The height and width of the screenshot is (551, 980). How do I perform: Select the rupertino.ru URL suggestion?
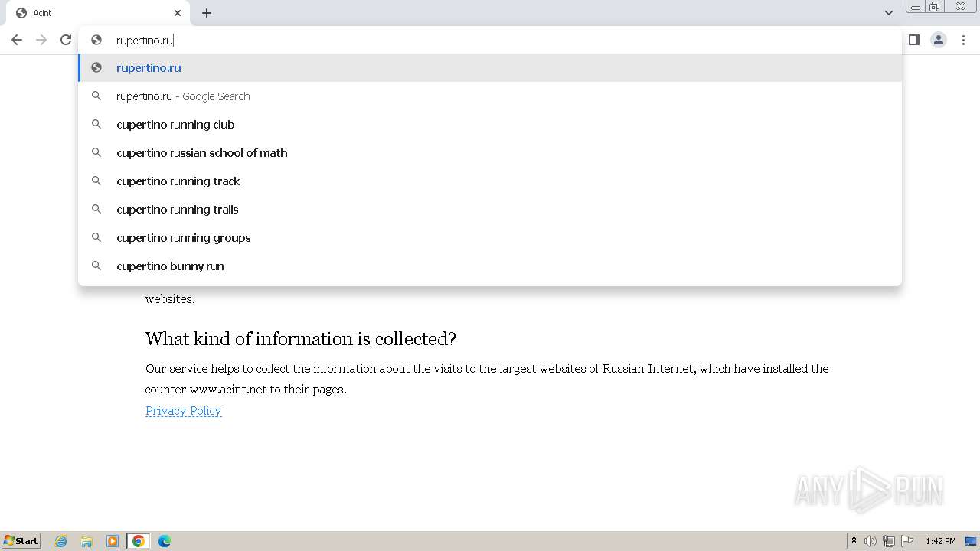[149, 68]
